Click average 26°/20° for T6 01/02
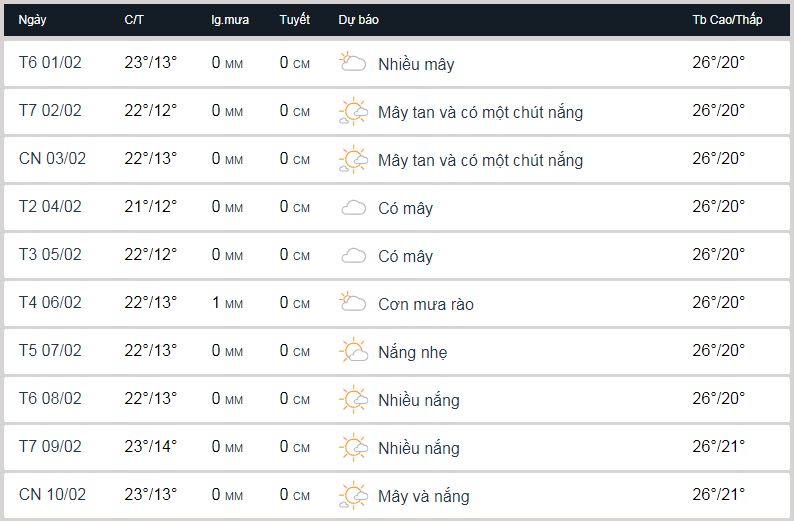The height and width of the screenshot is (521, 794). tap(719, 62)
